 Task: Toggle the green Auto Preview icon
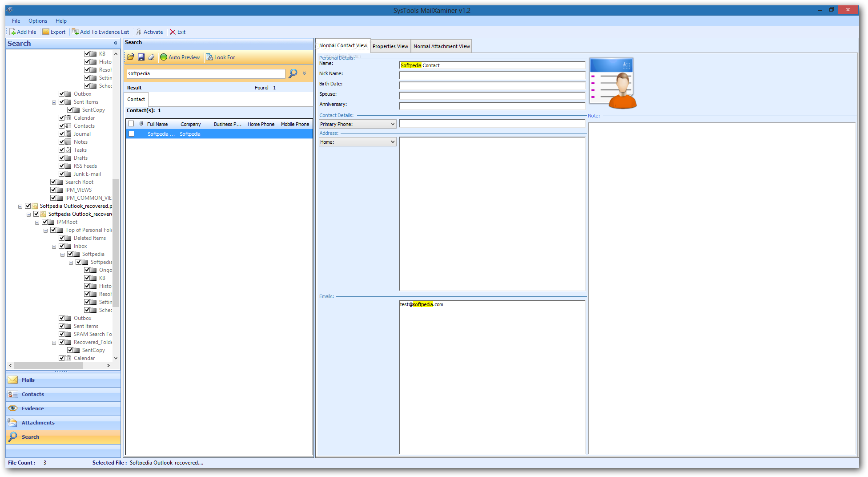(164, 57)
